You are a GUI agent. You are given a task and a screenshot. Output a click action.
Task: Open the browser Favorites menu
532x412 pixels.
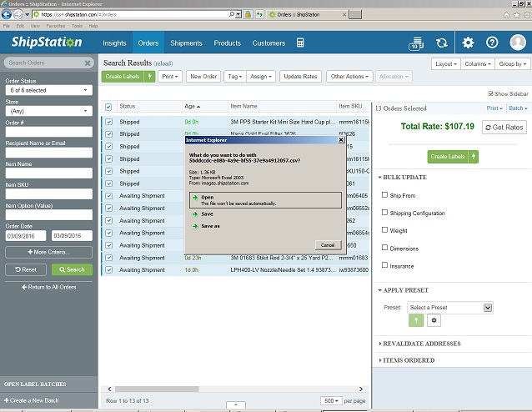(56, 26)
